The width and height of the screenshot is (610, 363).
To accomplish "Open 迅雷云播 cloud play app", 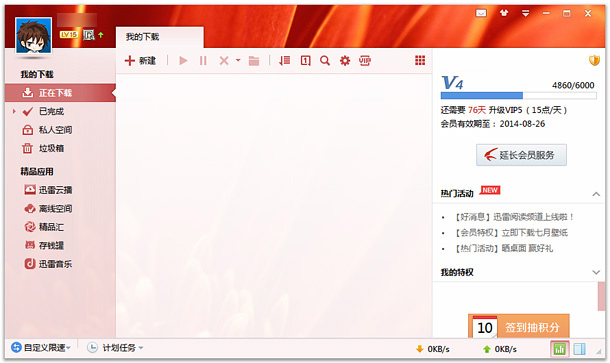I will click(x=48, y=190).
